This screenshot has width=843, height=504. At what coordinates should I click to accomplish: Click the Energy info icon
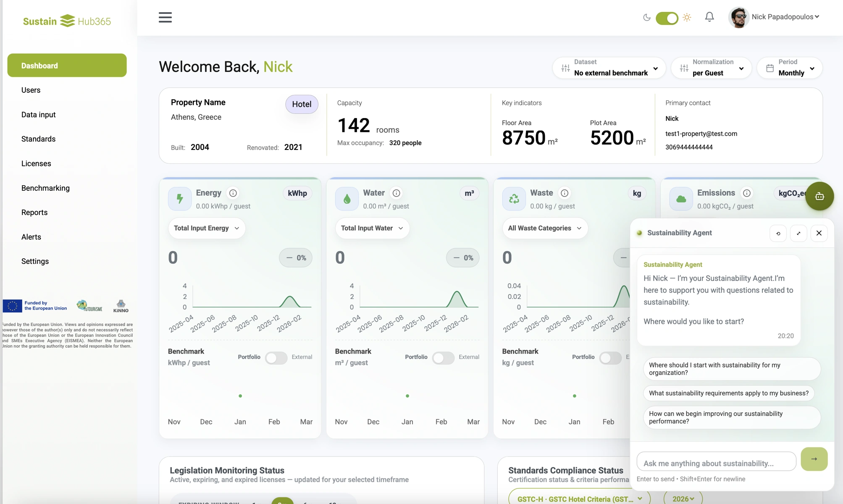point(233,193)
